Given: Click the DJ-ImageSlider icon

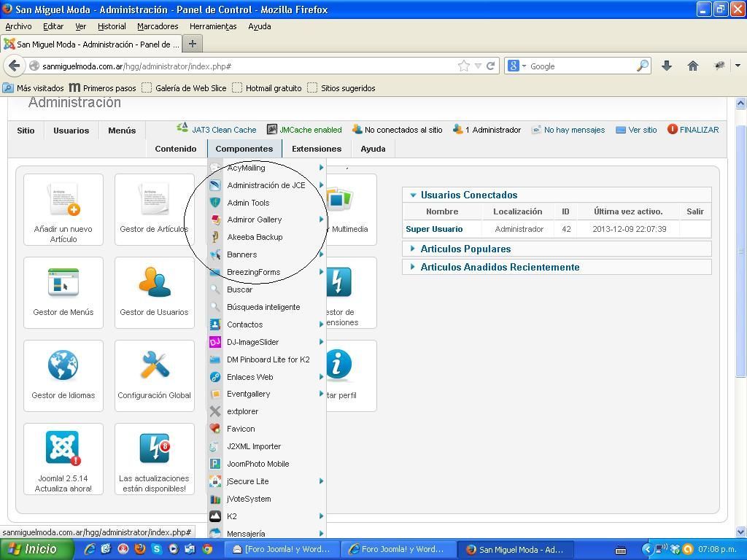Looking at the screenshot, I should pos(215,342).
